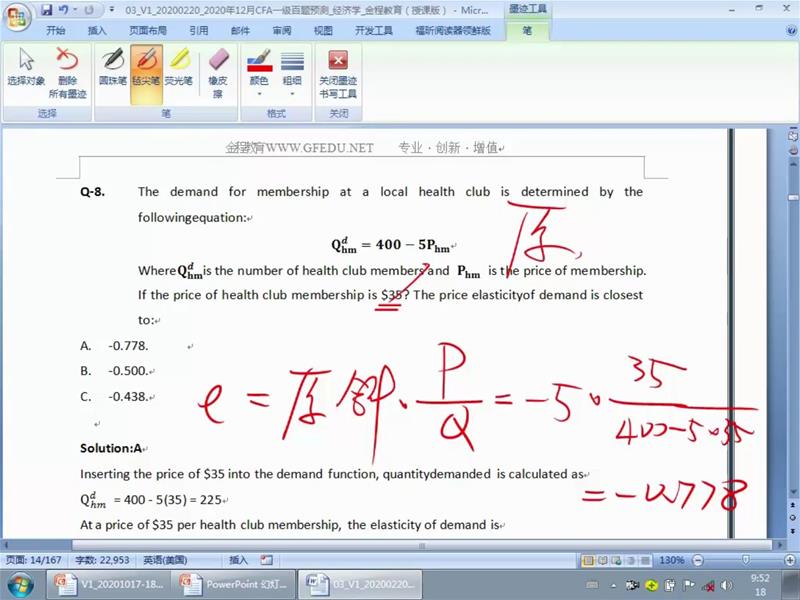Click the zoom out minus button
800x600 pixels.
697,561
